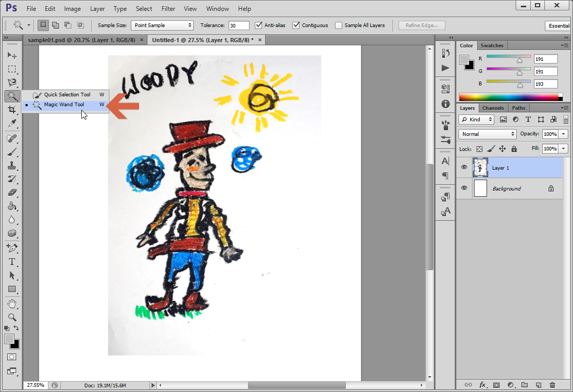Open the Select menu
This screenshot has height=392, width=573.
[x=144, y=9]
